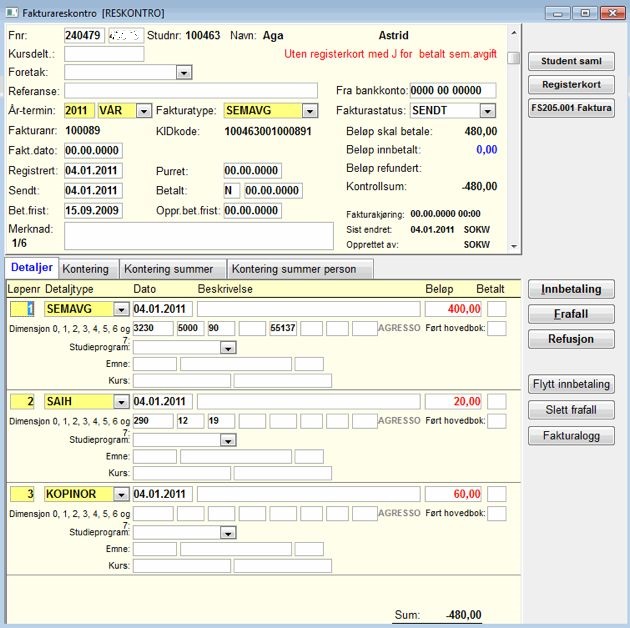Click the Registerkort button

571,84
